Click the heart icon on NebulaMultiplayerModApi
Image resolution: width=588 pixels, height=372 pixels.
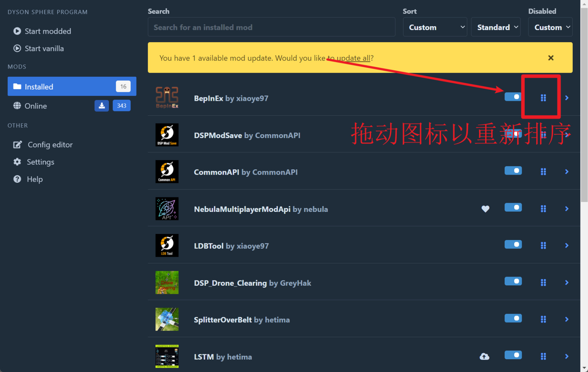485,209
